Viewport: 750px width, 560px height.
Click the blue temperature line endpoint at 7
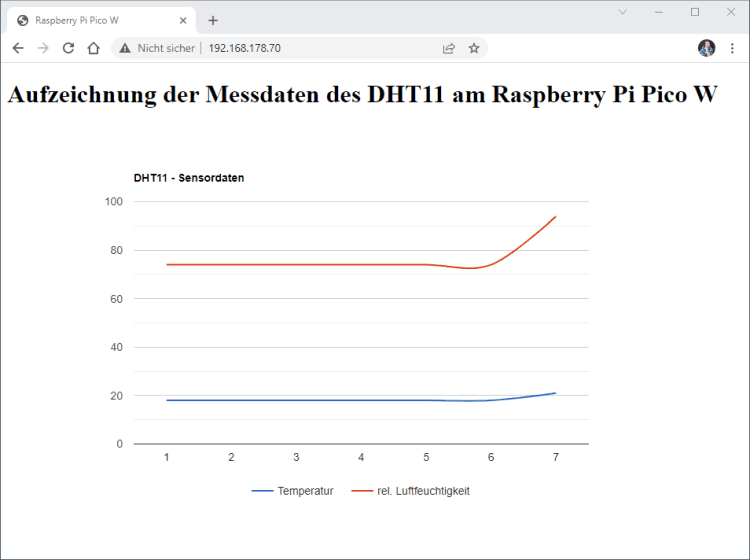[x=555, y=393]
